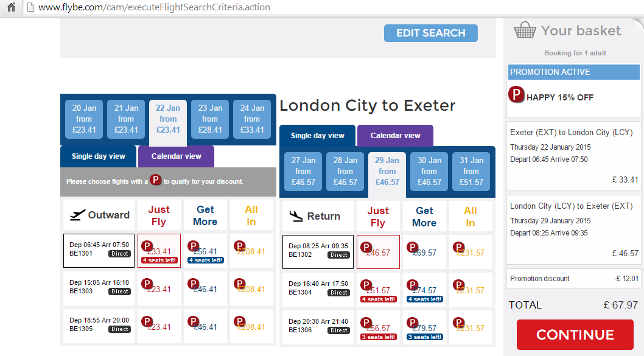Open outward Calendar view tab
Viewport: 644px width, 356px height.
(176, 156)
